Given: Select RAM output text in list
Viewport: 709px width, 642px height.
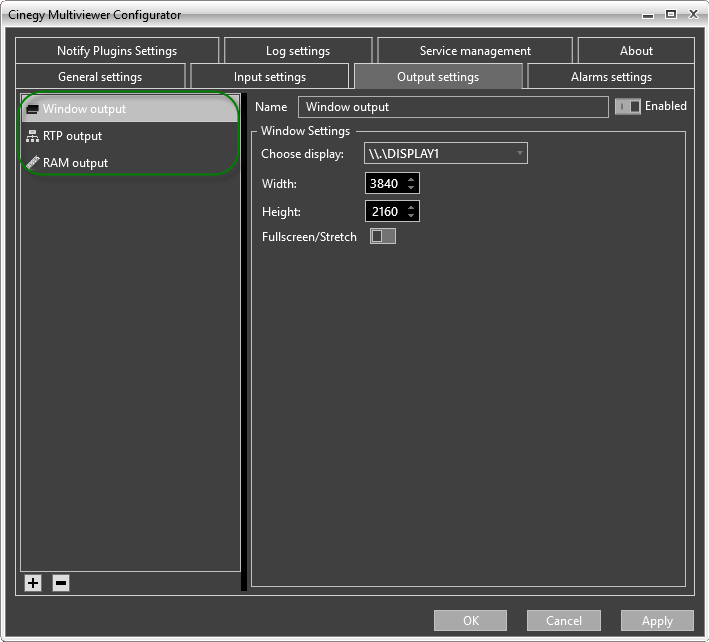Looking at the screenshot, I should 76,163.
